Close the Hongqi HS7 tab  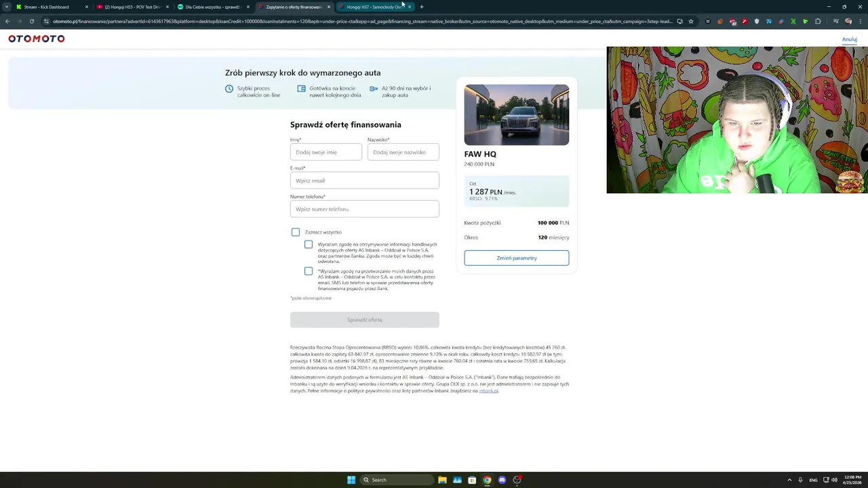coord(410,7)
